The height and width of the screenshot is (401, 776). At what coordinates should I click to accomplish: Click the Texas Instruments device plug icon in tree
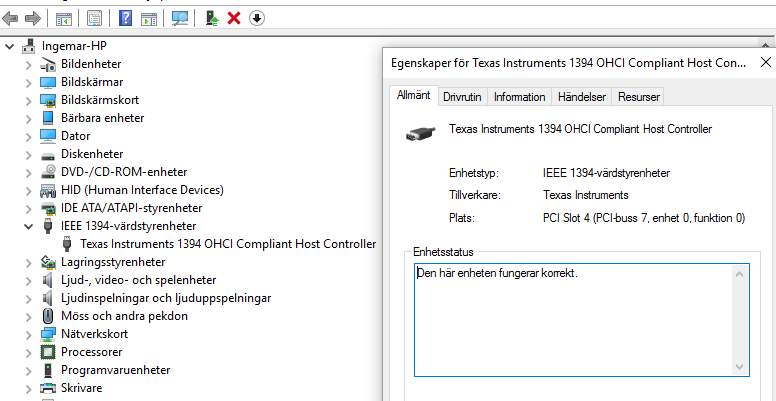pyautogui.click(x=67, y=244)
